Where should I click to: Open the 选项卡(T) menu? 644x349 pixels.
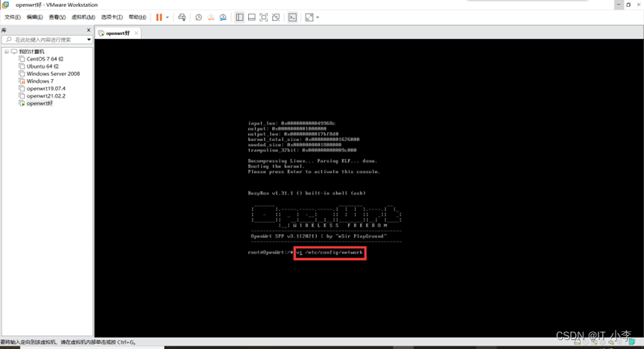(x=112, y=17)
